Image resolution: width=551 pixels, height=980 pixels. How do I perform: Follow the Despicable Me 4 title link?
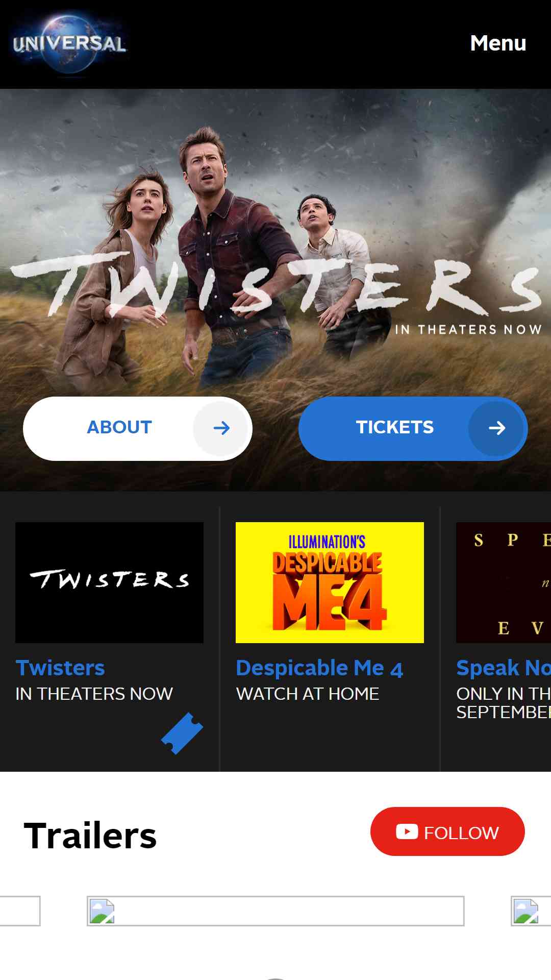[319, 668]
